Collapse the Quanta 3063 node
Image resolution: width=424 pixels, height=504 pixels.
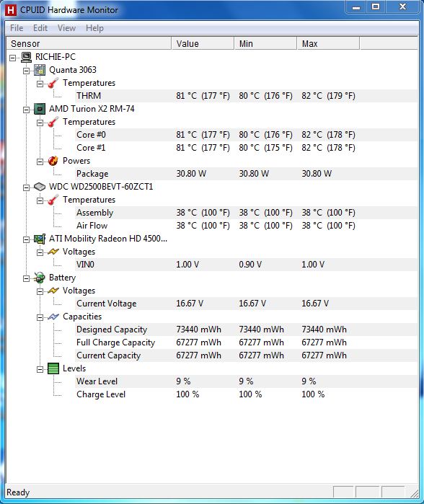pos(27,71)
